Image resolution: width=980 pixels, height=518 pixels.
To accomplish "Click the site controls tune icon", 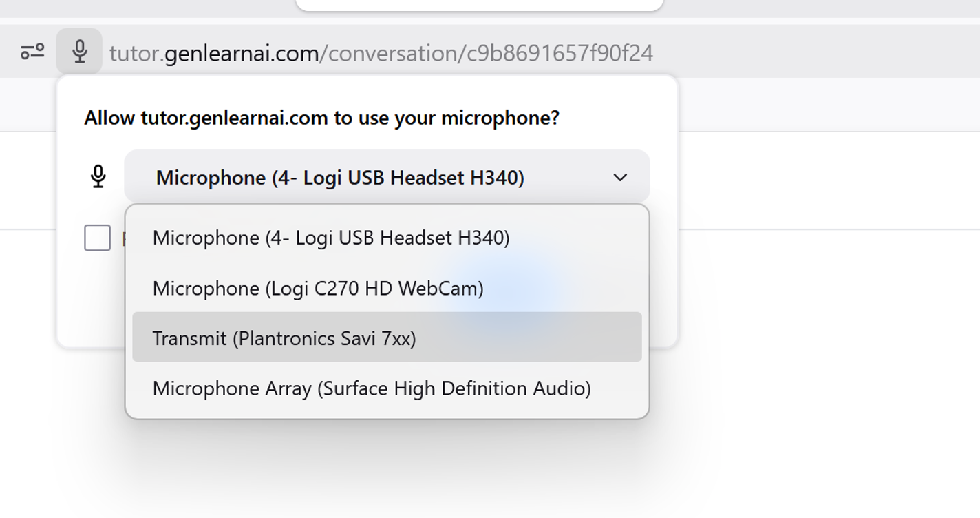I will click(32, 52).
